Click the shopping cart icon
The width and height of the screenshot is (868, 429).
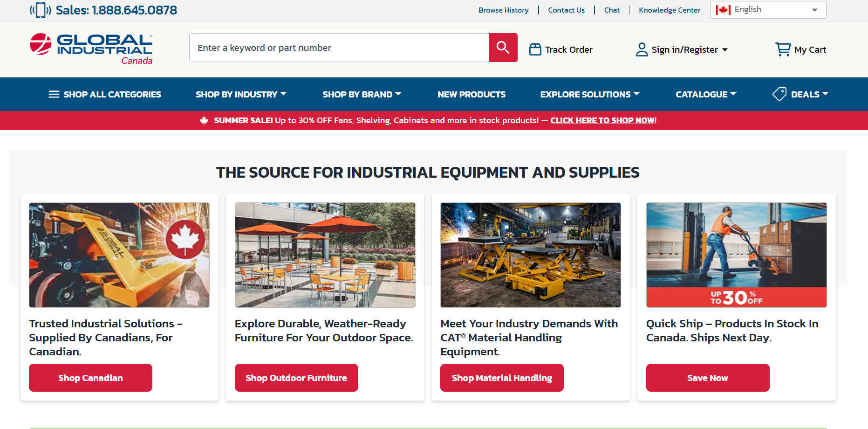point(783,49)
